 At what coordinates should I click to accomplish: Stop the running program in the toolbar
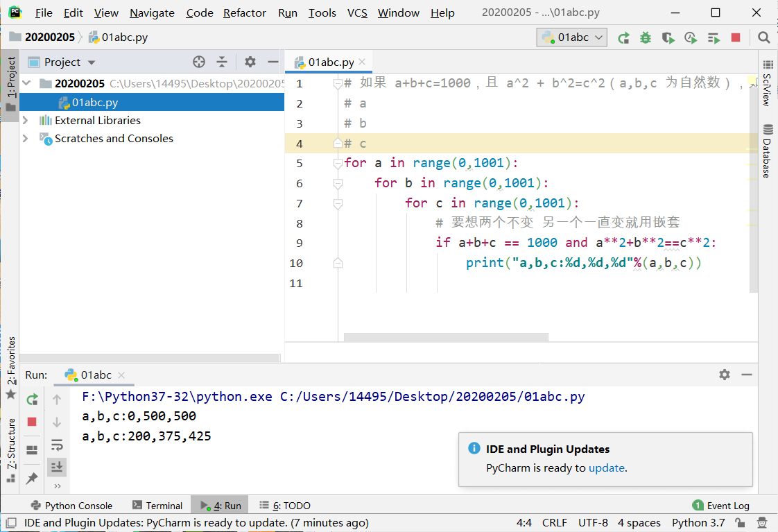736,37
